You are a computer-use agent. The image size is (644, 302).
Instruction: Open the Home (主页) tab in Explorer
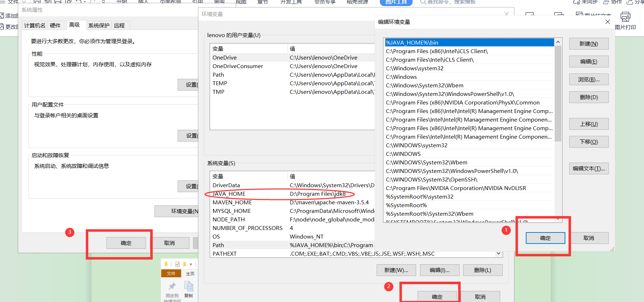(x=190, y=273)
